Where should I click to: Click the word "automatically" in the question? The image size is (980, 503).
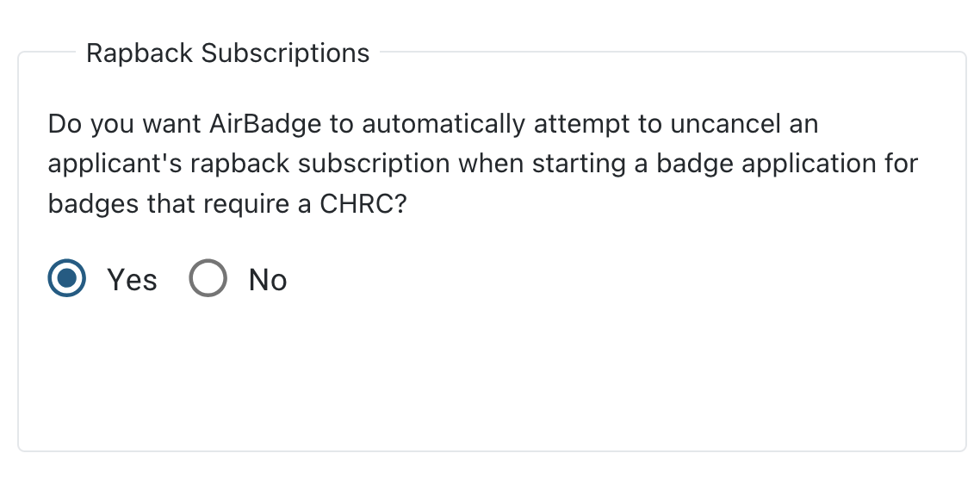pyautogui.click(x=443, y=124)
